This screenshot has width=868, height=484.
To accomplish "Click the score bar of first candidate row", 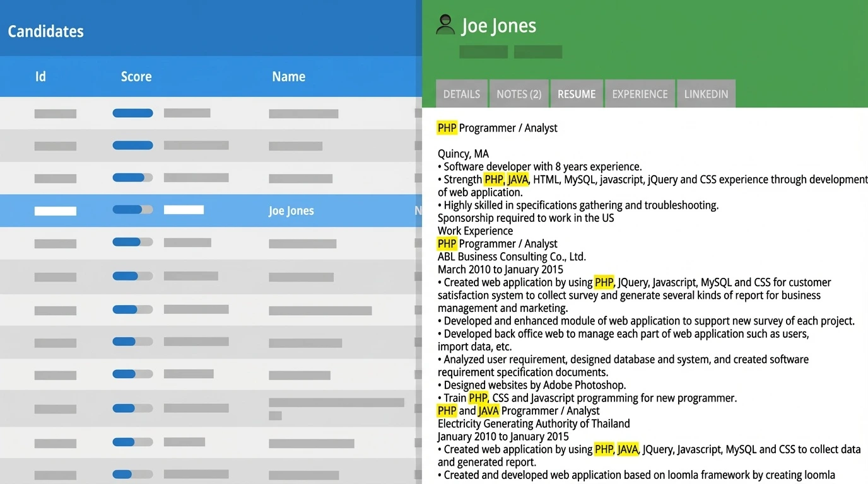I will click(x=132, y=113).
